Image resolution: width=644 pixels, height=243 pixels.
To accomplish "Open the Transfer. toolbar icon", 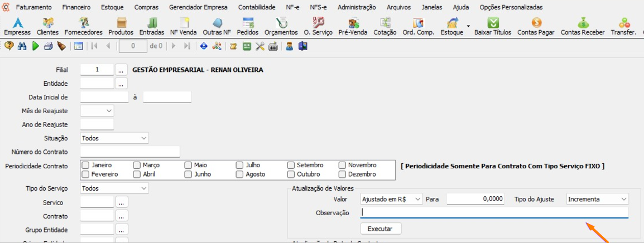I will [x=624, y=26].
